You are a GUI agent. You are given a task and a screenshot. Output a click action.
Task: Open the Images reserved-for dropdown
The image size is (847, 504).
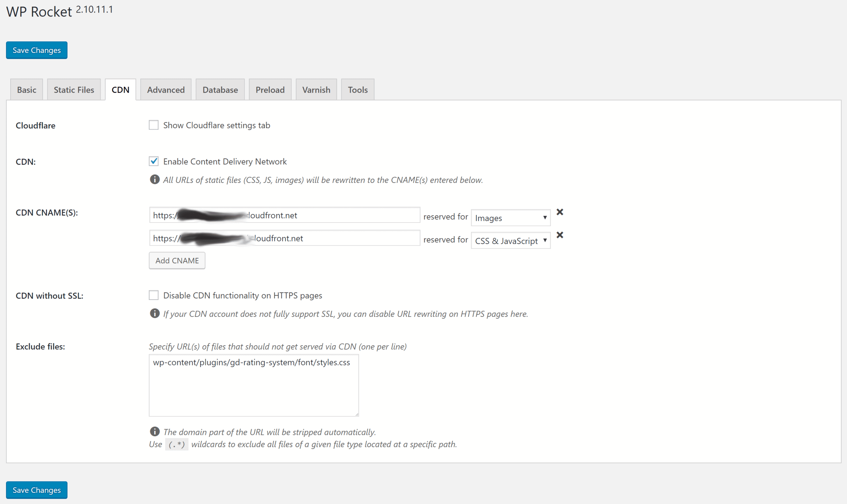point(511,218)
